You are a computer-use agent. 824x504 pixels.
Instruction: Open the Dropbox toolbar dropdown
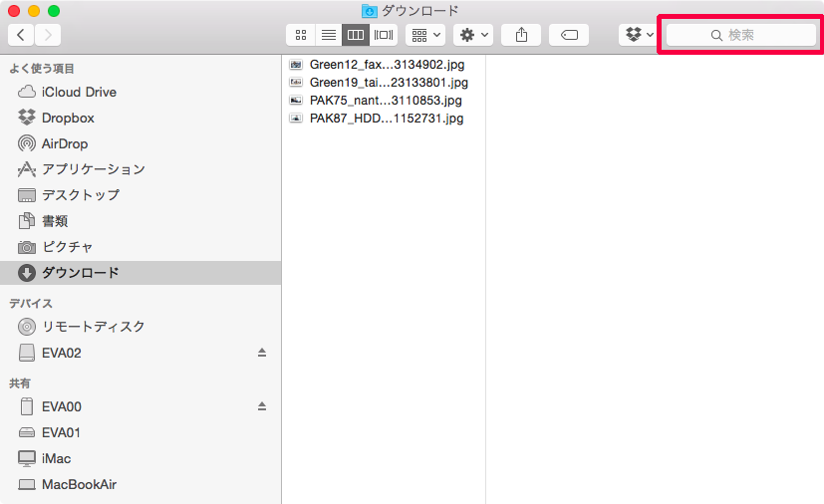click(639, 35)
